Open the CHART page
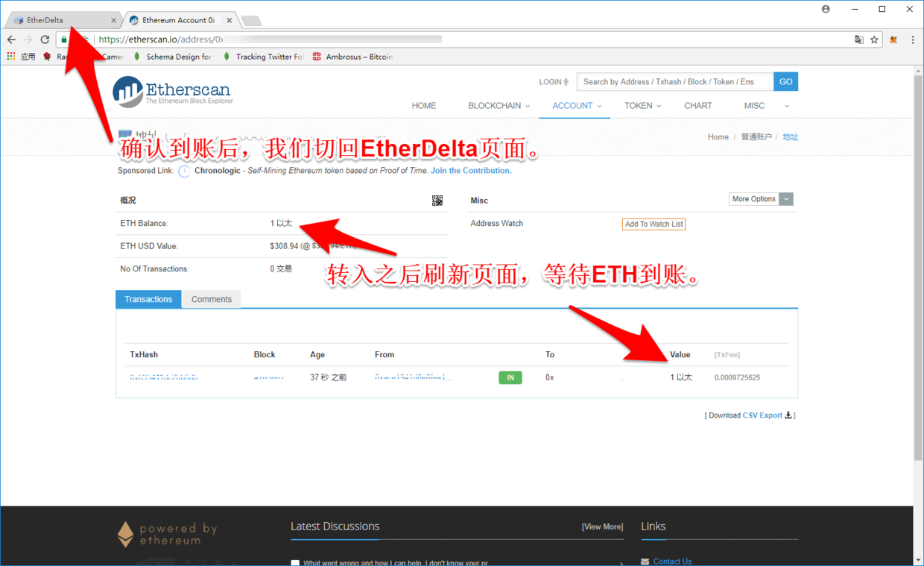 point(698,106)
